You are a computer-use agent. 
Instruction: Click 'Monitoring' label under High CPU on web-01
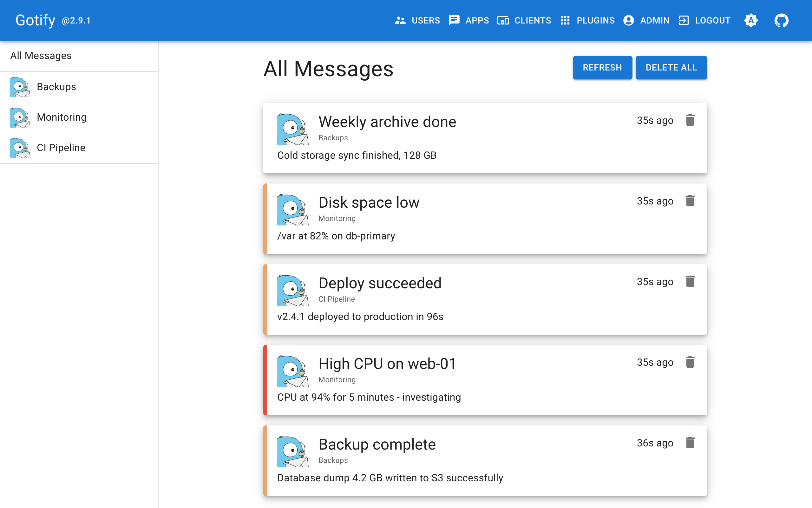pyautogui.click(x=337, y=380)
